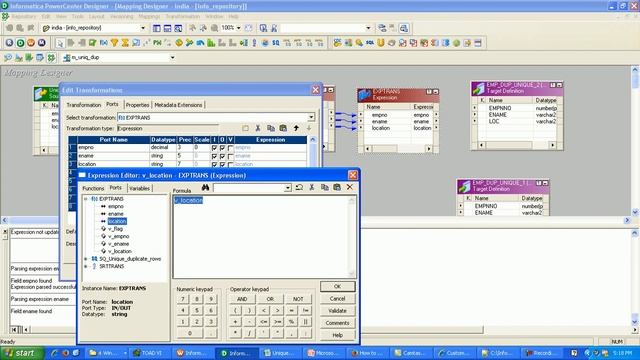Click the blue R Repository Manager icon
The width and height of the screenshot is (640, 360).
(9, 42)
